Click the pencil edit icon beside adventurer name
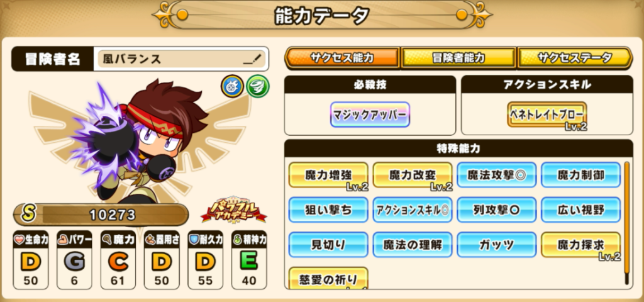The height and width of the screenshot is (302, 644). (252, 59)
